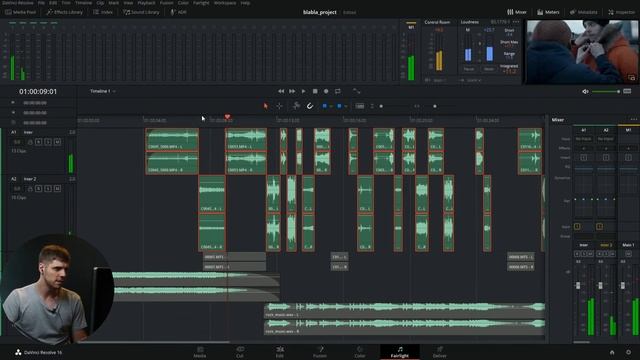This screenshot has width=640, height=360.
Task: Expand the Timeline 1 dropdown
Action: pyautogui.click(x=102, y=91)
